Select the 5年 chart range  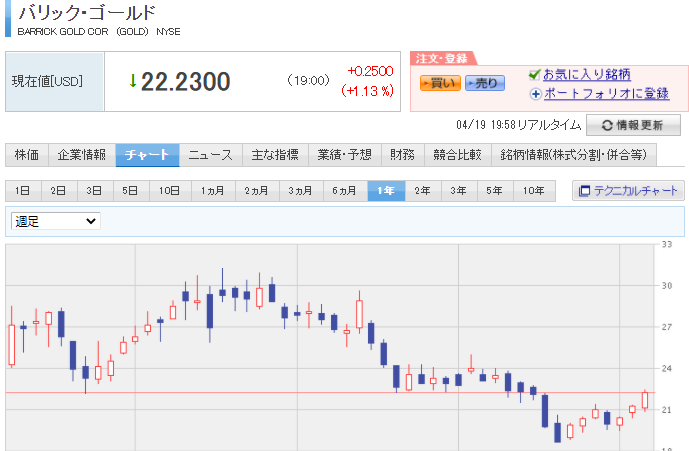pos(495,191)
